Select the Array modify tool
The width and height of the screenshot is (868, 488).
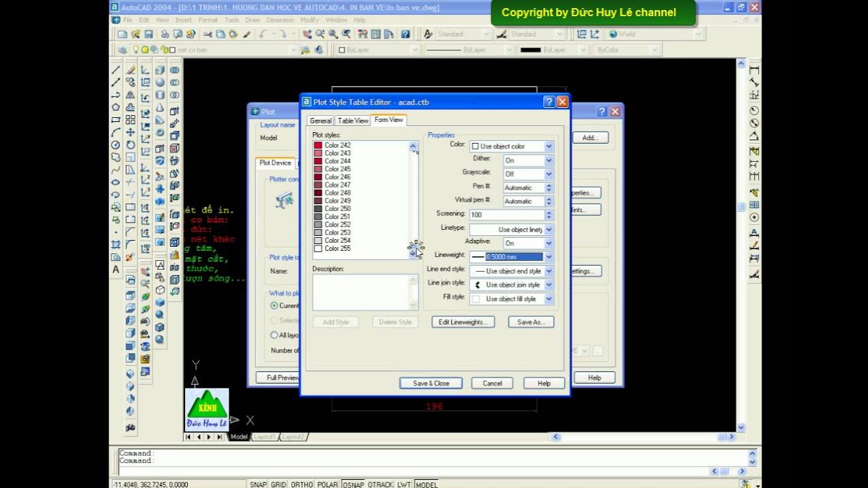point(130,119)
